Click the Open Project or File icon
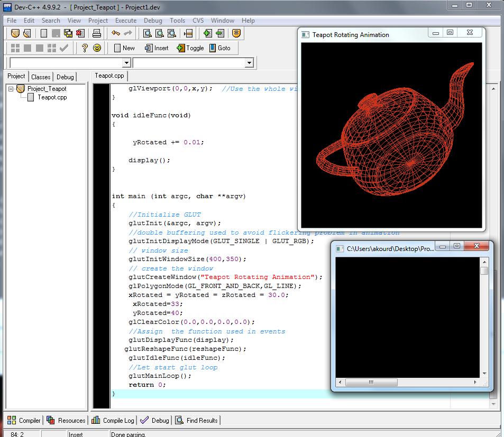Viewport: 504px width, 437px height. coord(28,33)
